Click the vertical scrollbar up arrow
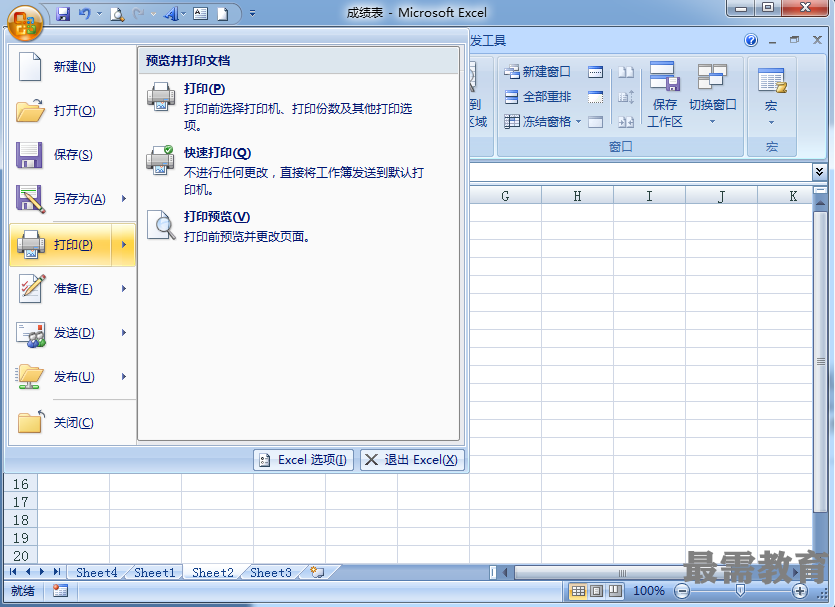The width and height of the screenshot is (835, 607). 820,203
